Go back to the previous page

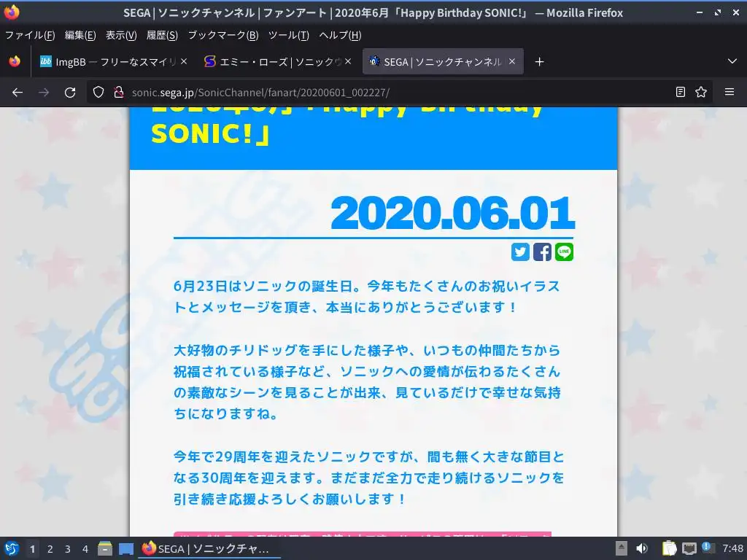click(x=18, y=93)
